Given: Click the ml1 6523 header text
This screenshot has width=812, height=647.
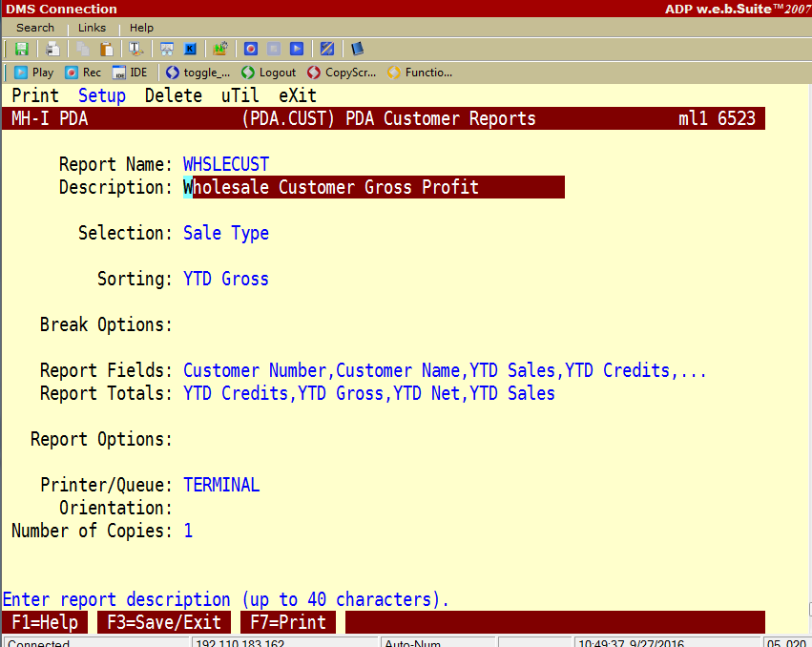Looking at the screenshot, I should tap(718, 118).
